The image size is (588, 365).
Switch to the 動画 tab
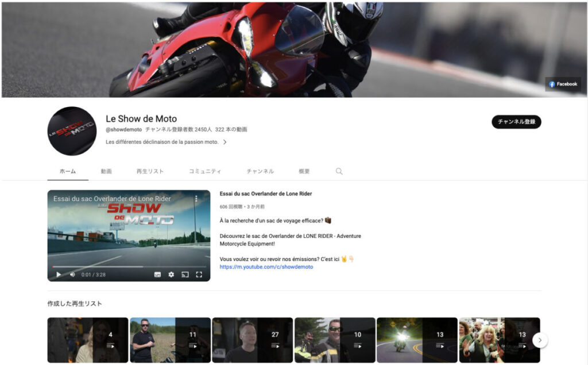tap(106, 171)
